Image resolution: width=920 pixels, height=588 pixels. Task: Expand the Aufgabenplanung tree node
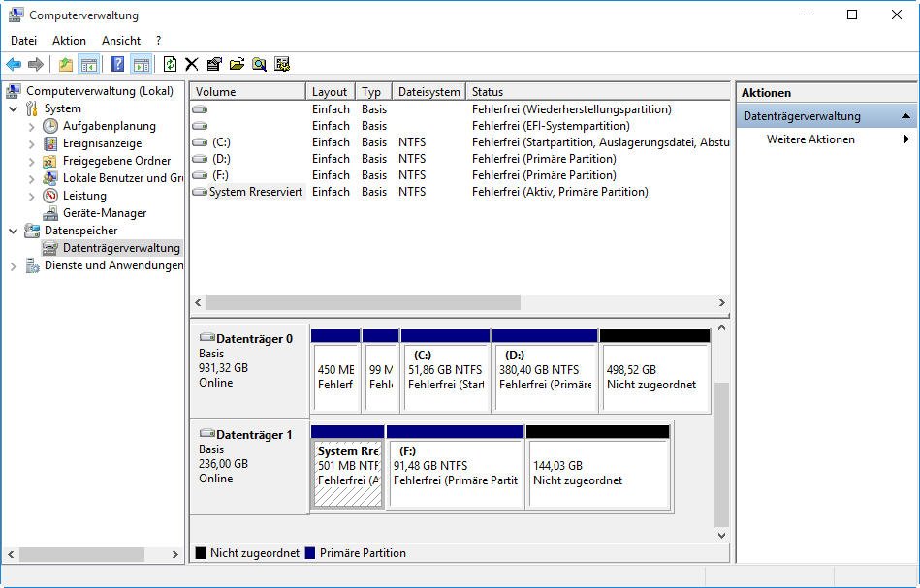point(32,126)
